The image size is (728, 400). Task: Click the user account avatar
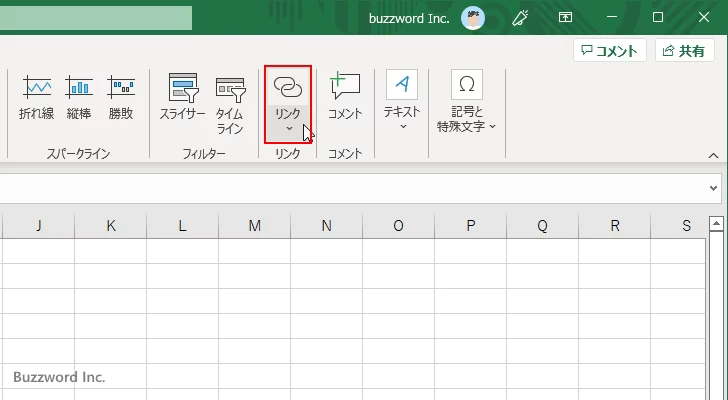(x=473, y=18)
